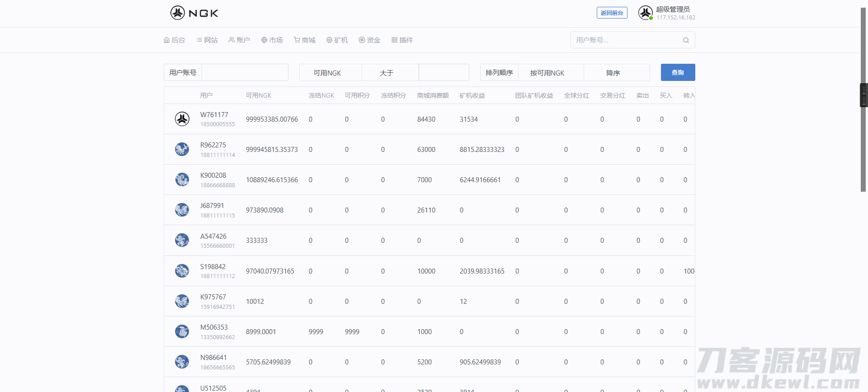Click username J687991 in the table
This screenshot has height=392, width=868.
click(212, 206)
